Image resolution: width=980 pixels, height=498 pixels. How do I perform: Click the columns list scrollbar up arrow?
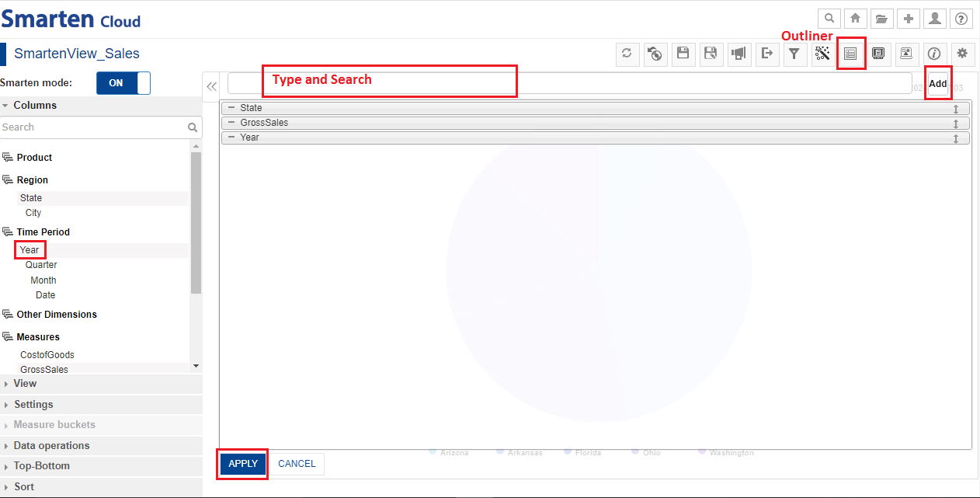[196, 146]
